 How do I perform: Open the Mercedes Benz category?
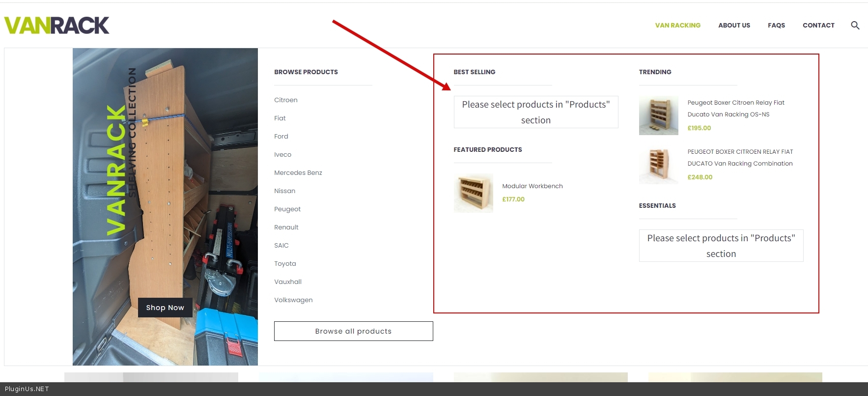pyautogui.click(x=298, y=172)
